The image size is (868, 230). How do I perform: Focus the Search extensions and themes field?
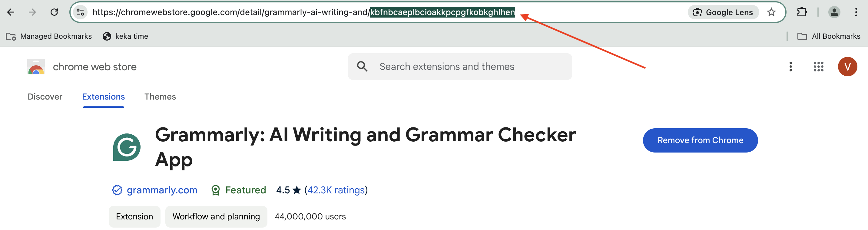click(460, 67)
